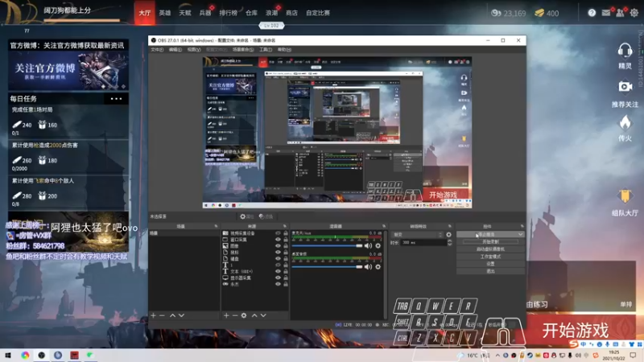The height and width of the screenshot is (362, 644).
Task: Pop out the Controls dock panel
Action: click(x=522, y=226)
